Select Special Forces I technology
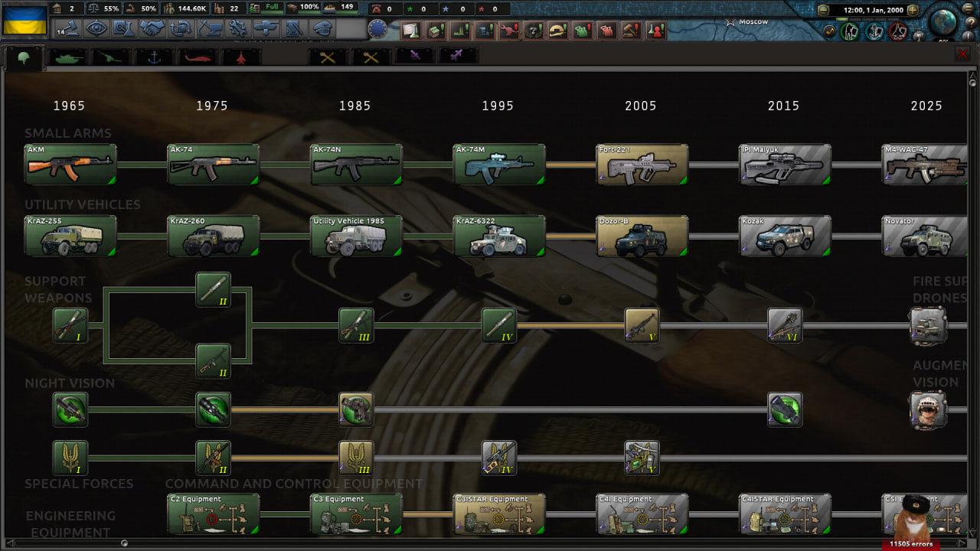This screenshot has height=551, width=980. (x=70, y=458)
